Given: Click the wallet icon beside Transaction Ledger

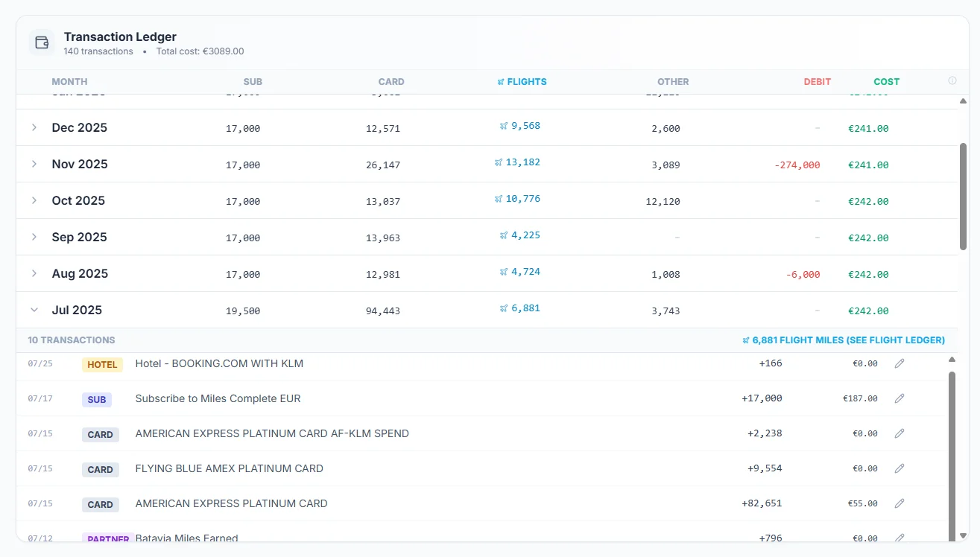Looking at the screenshot, I should (x=42, y=42).
